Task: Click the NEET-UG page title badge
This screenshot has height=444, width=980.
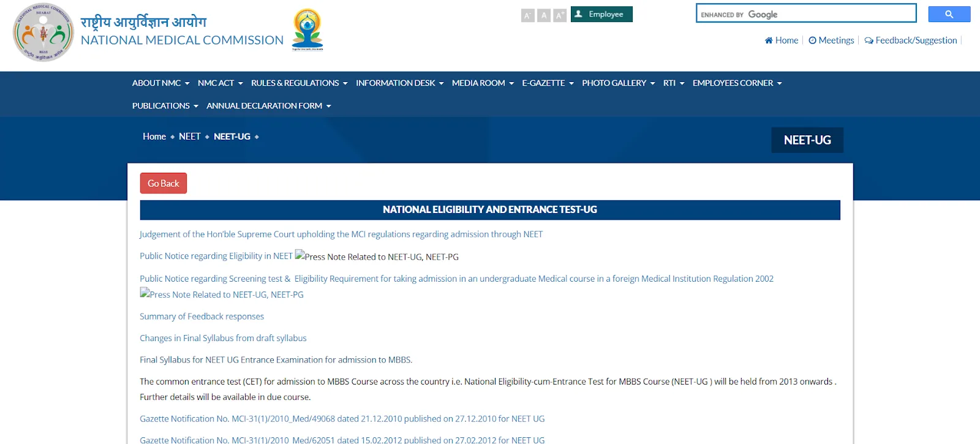Action: point(807,140)
